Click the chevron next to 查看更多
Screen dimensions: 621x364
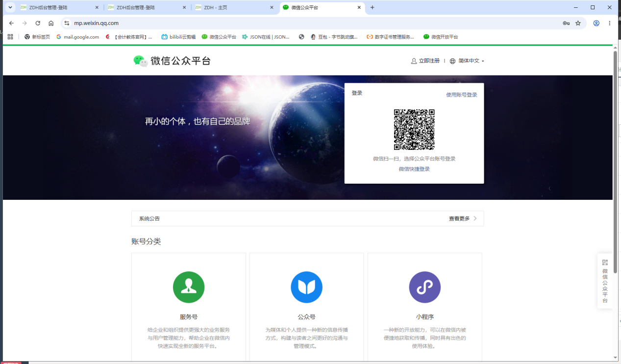tap(475, 218)
